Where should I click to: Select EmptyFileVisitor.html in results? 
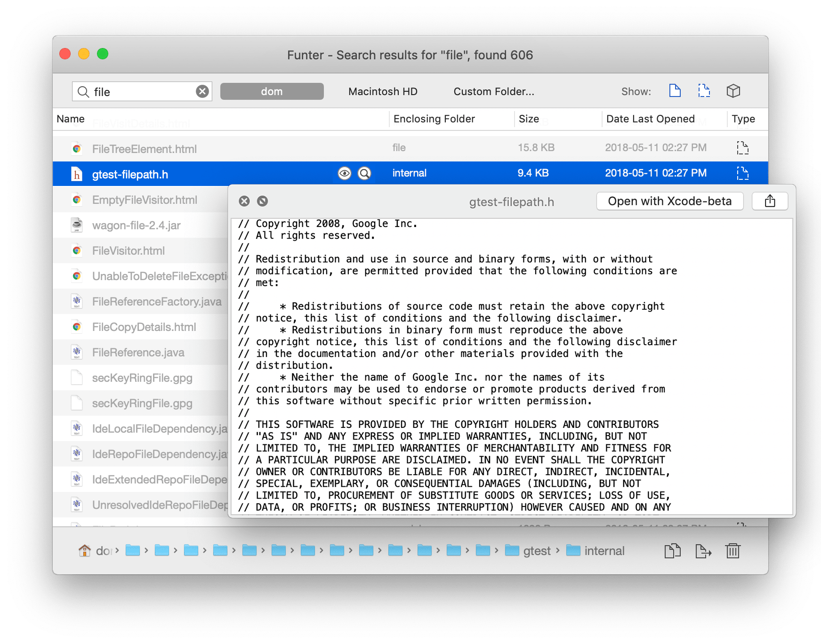click(145, 200)
